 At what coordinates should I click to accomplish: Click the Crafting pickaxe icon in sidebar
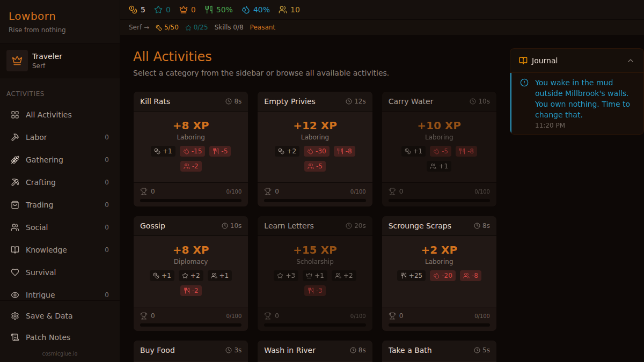pos(15,182)
